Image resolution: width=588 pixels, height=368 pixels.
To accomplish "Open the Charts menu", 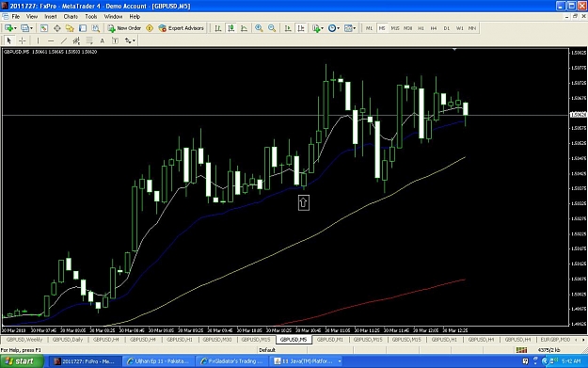I will (71, 17).
